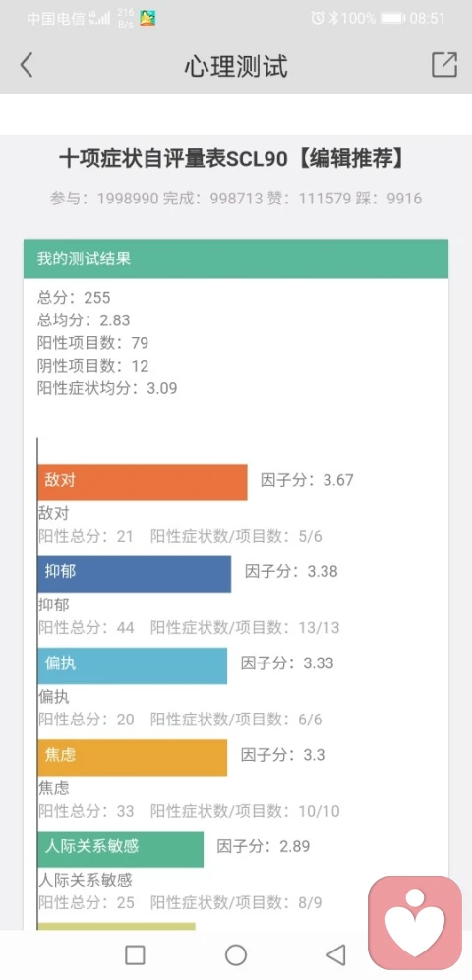Tap the Android recent apps square
Image resolution: width=472 pixels, height=980 pixels.
point(135,954)
